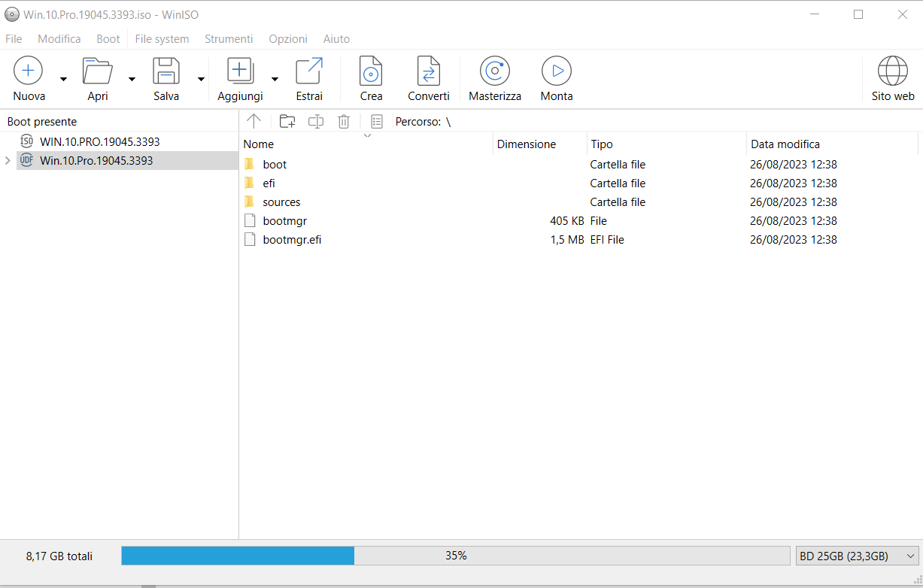Click the resize grip in status bar corner
The height and width of the screenshot is (588, 923).
[916, 578]
